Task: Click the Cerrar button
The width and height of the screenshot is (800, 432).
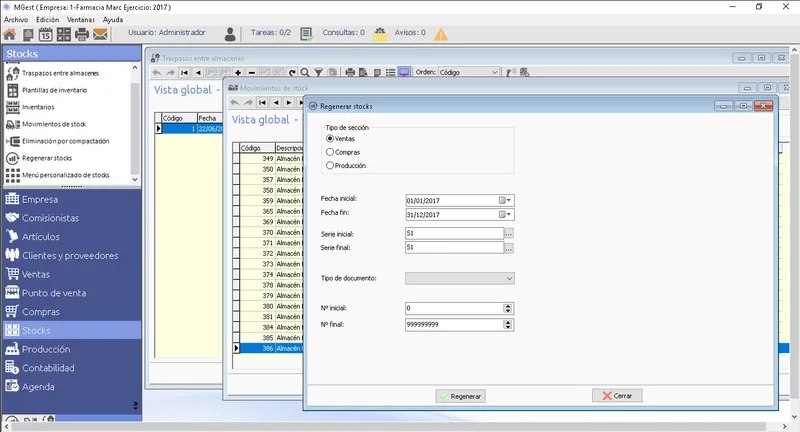Action: tap(617, 396)
